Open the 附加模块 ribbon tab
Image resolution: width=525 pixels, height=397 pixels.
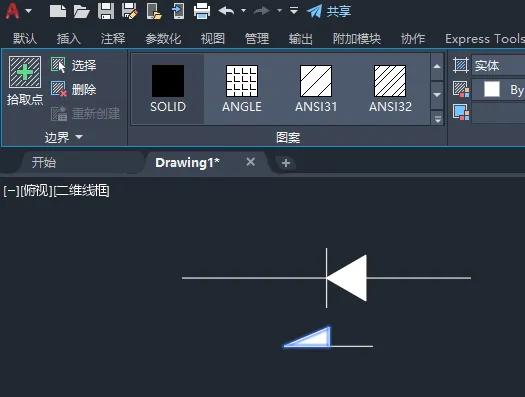357,39
